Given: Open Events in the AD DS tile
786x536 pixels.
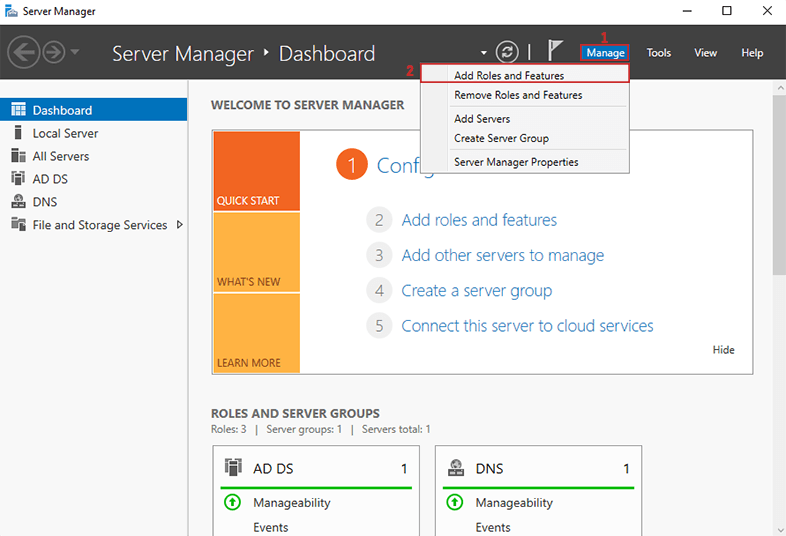Looking at the screenshot, I should 271,527.
